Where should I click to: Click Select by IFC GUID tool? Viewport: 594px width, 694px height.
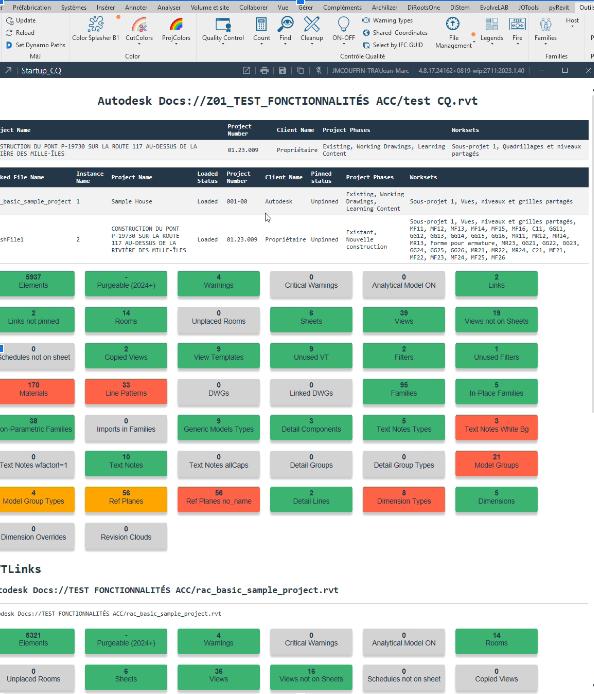(x=393, y=45)
